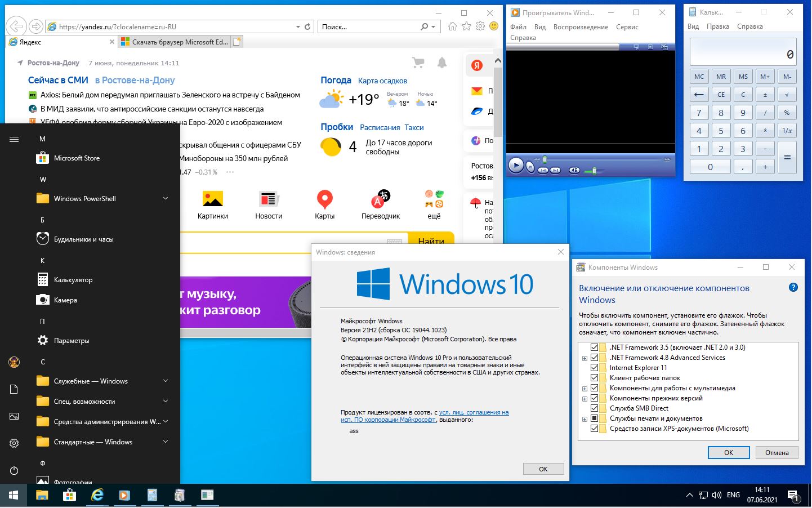Open the Правка menu in Calculator
The image size is (812, 508).
(x=717, y=26)
